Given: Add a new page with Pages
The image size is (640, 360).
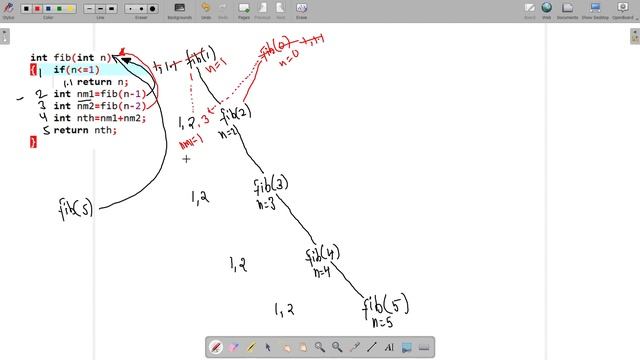Looking at the screenshot, I should click(x=244, y=10).
